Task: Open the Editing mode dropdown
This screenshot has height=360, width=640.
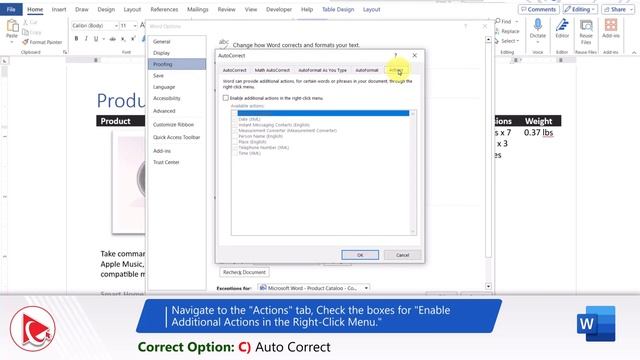Action: coord(580,9)
